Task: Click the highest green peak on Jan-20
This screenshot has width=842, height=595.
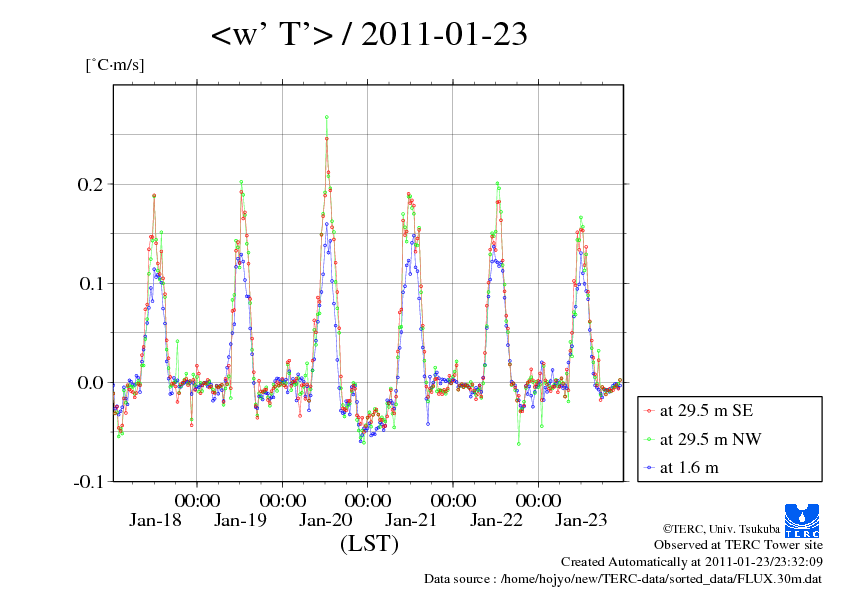Action: click(326, 117)
